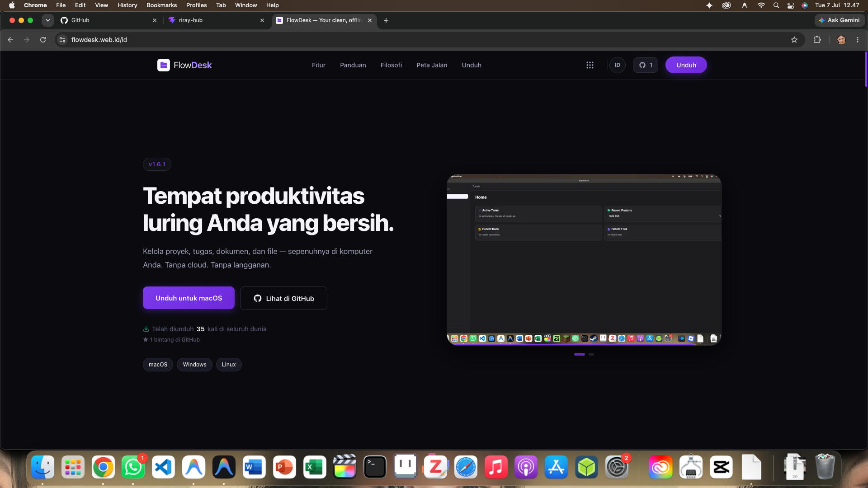Reload the FlowDesk page
Image resolution: width=868 pixels, height=488 pixels.
pos(43,40)
